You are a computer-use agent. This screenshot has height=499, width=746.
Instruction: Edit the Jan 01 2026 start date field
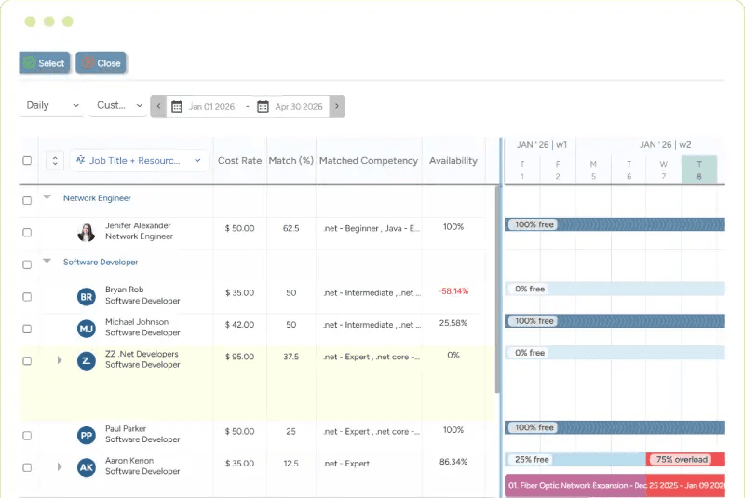point(212,107)
